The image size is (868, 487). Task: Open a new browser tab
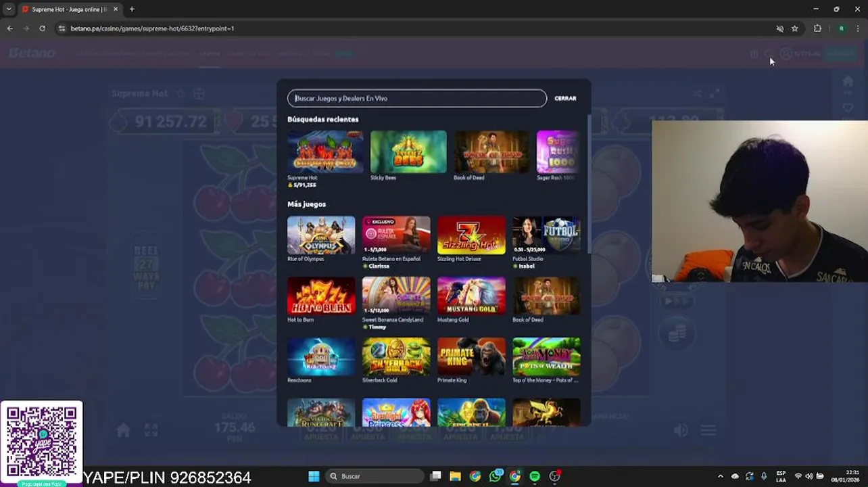click(132, 9)
